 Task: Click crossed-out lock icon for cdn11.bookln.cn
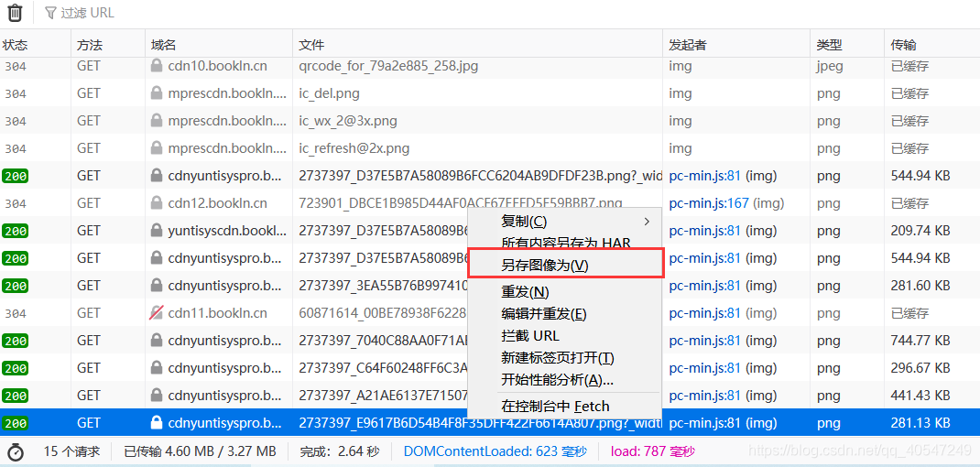[x=157, y=313]
